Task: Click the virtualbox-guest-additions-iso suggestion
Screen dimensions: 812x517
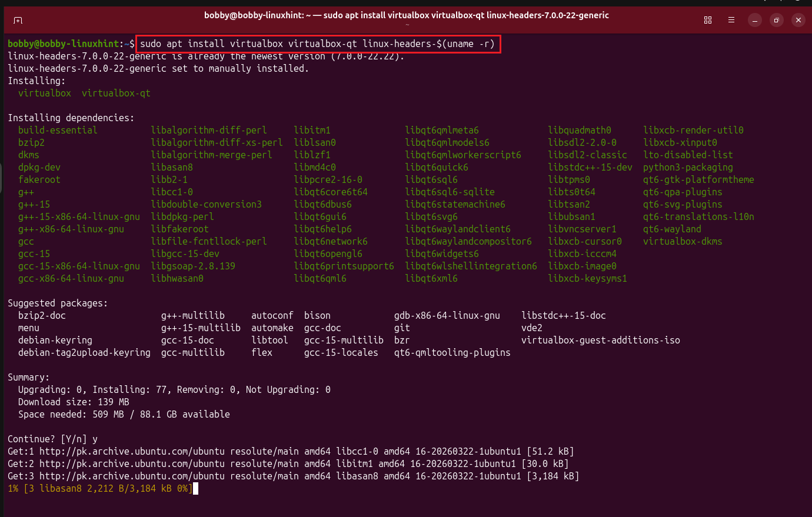Action: click(601, 340)
